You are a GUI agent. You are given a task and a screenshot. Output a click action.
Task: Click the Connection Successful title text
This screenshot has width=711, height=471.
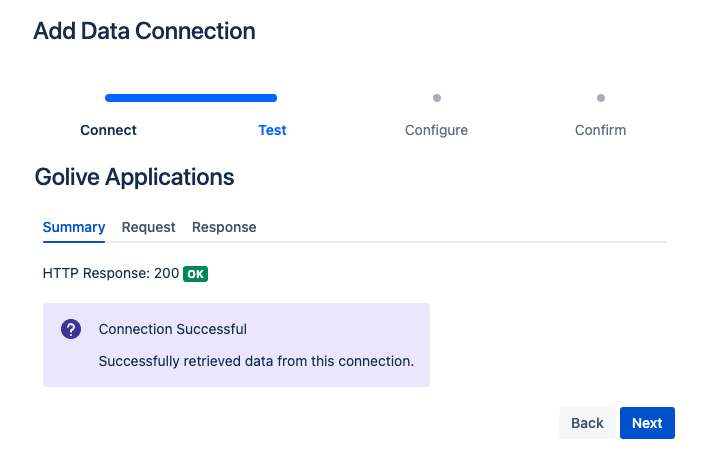[x=172, y=329]
